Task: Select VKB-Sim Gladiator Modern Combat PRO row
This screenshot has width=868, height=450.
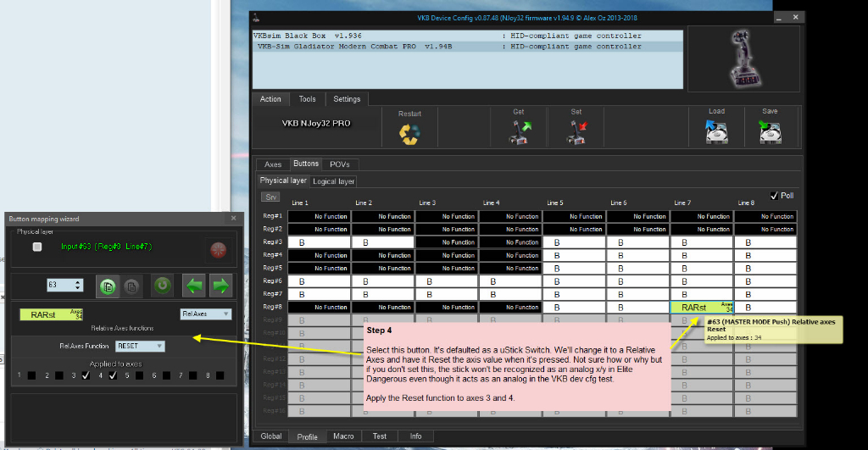Action: click(467, 47)
